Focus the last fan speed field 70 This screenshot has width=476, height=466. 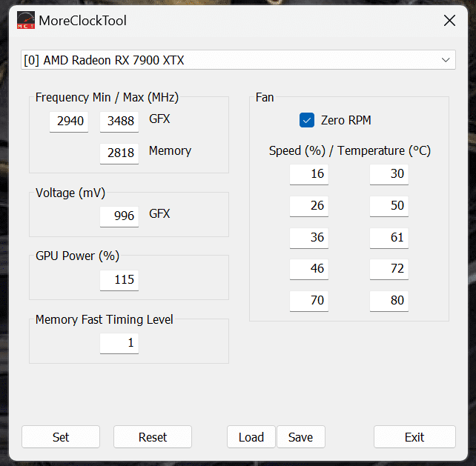[x=309, y=301]
